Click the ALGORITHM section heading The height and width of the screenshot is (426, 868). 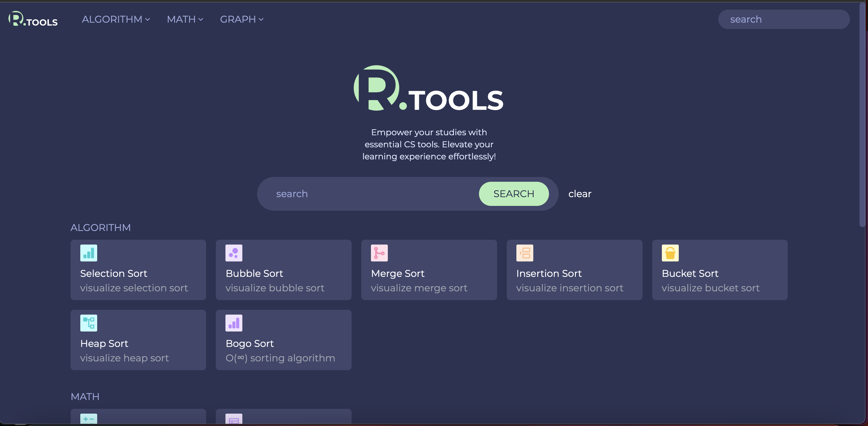[x=101, y=228]
